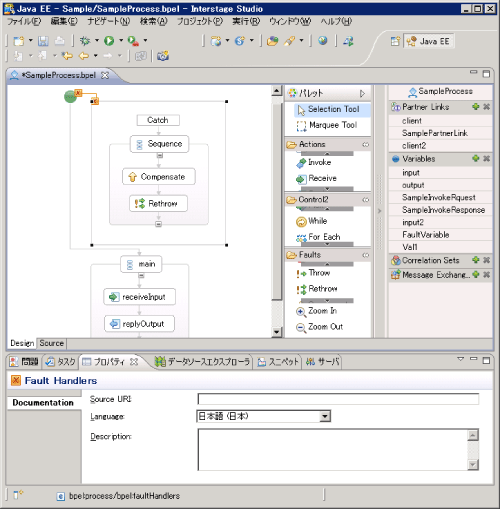The image size is (500, 509).
Task: Click the canvas scrollbar down arrow
Action: [277, 332]
